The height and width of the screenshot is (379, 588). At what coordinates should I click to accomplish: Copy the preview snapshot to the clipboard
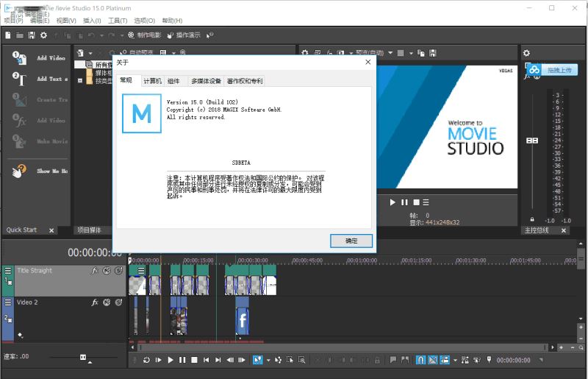pyautogui.click(x=421, y=53)
